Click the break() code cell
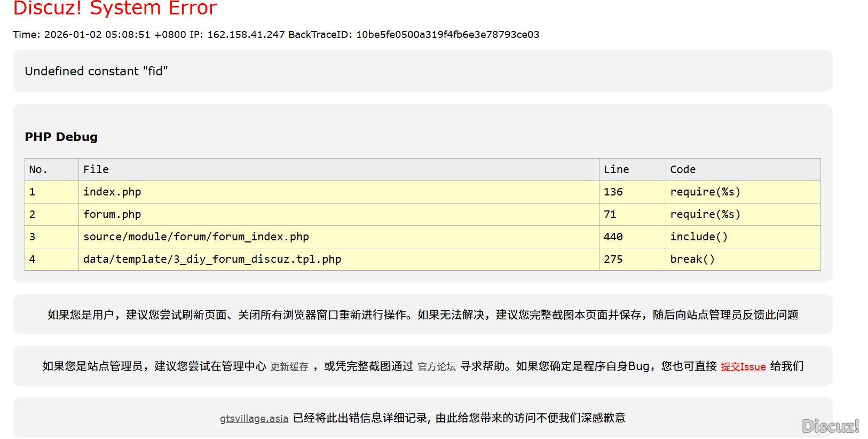Image resolution: width=868 pixels, height=439 pixels. point(692,259)
